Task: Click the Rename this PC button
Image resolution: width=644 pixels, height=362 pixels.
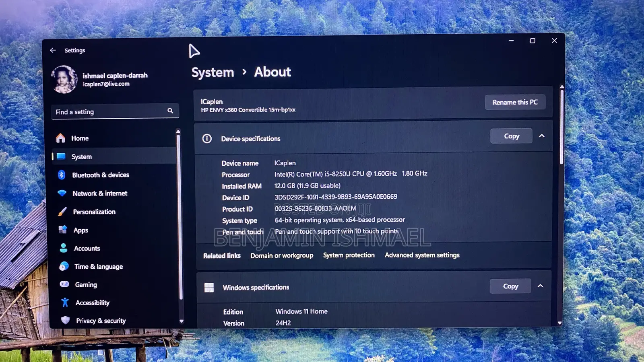Action: click(x=515, y=102)
